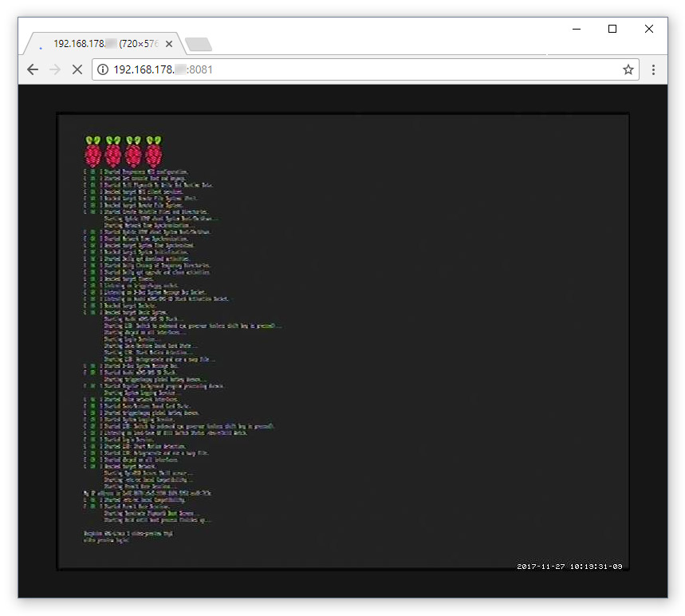This screenshot has width=685, height=616.
Task: Select the 192.168.178 (720×576) tab
Action: [104, 44]
